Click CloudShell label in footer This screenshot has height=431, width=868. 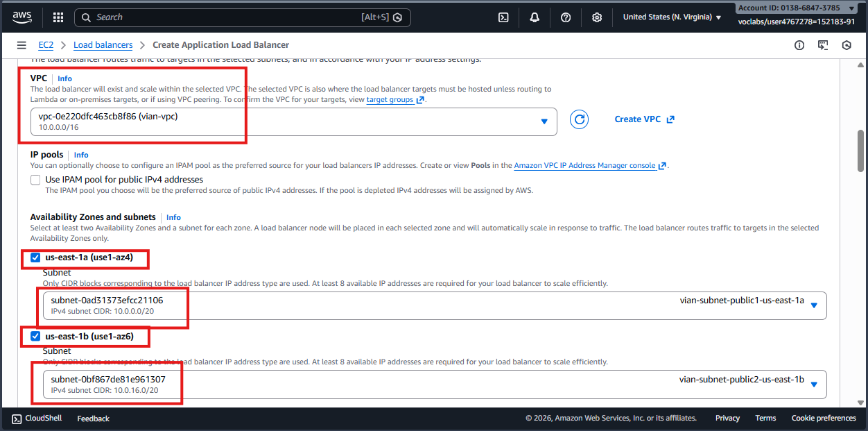coord(44,419)
